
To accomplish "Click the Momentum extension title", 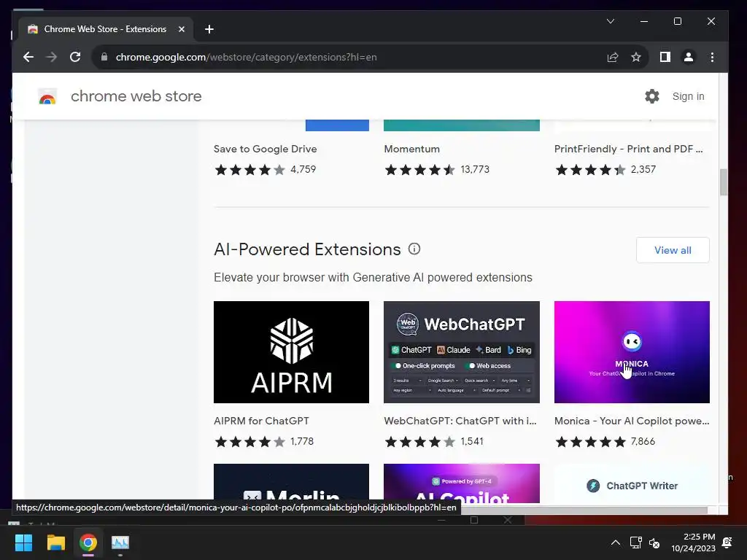I will [x=412, y=149].
